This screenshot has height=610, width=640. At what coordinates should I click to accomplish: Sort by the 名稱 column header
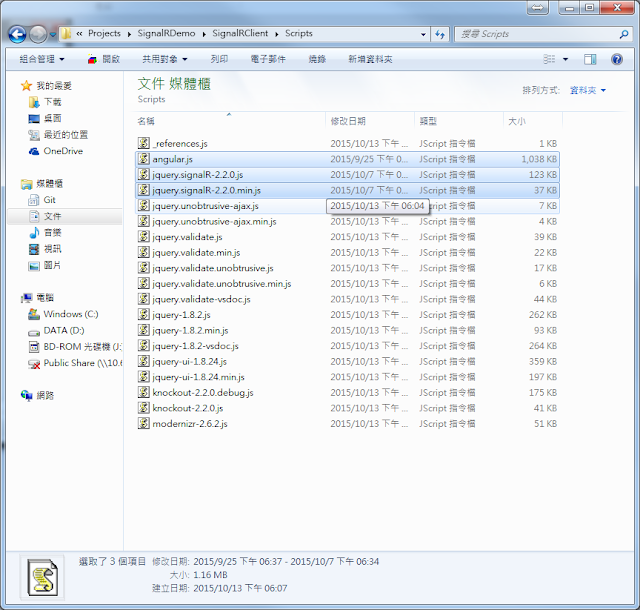pos(230,121)
